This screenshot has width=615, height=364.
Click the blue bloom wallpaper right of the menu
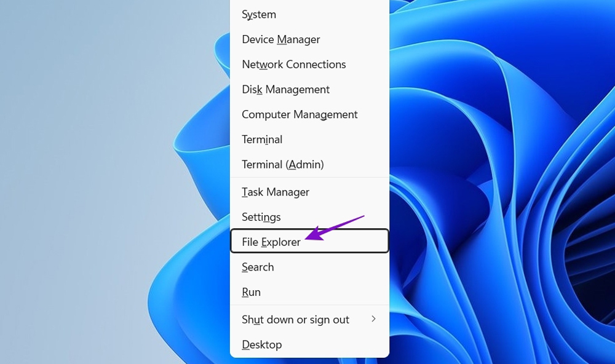coord(492,184)
